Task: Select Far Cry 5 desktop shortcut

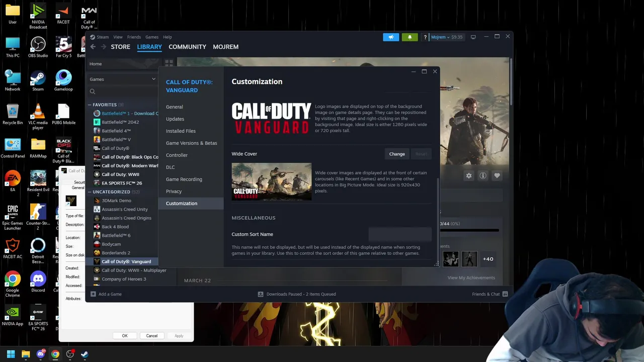Action: pos(63,48)
